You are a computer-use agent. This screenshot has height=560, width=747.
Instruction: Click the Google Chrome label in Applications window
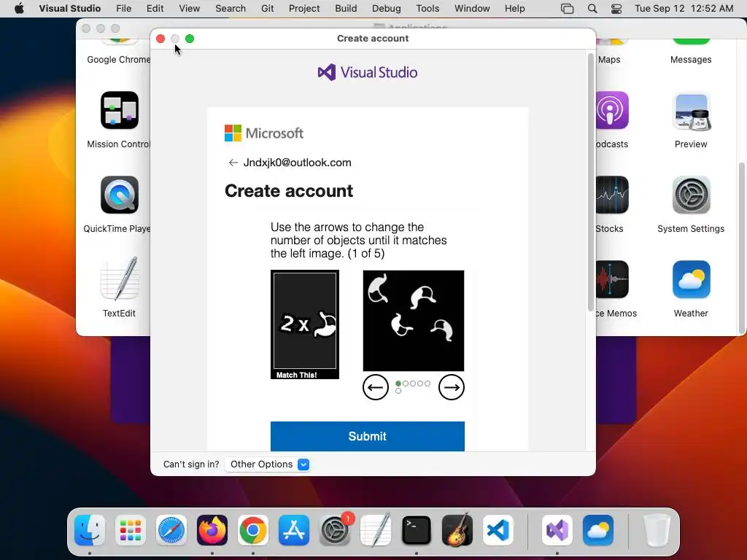118,60
